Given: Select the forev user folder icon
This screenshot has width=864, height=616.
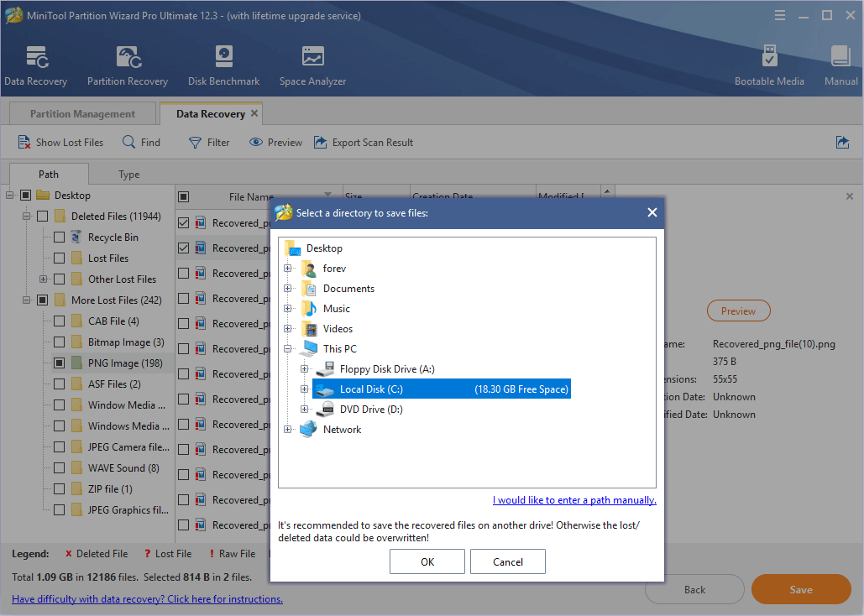Looking at the screenshot, I should click(310, 269).
